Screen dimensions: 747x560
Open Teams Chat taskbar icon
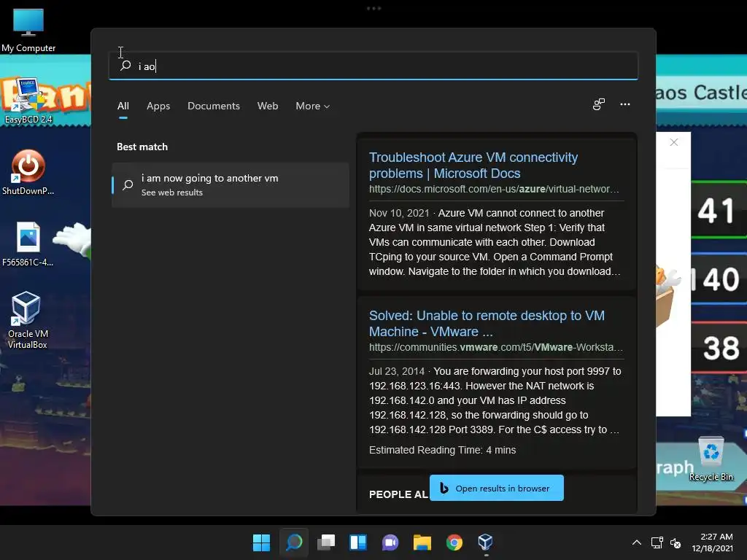390,542
